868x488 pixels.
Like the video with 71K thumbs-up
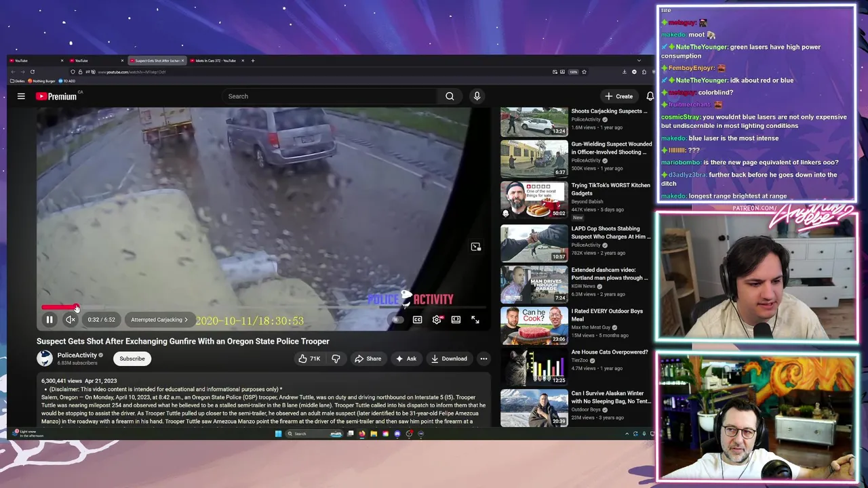point(310,359)
